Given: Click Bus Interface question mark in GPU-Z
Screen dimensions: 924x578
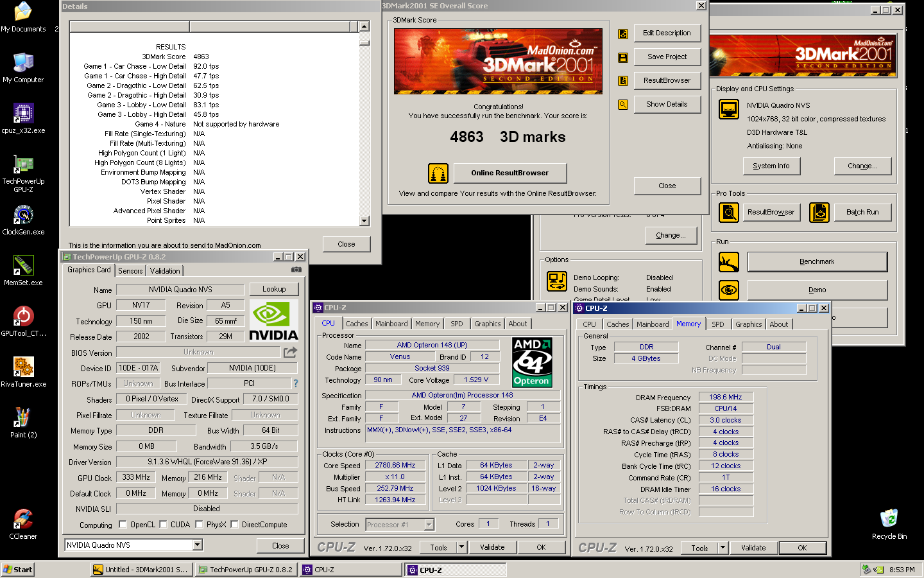Looking at the screenshot, I should tap(296, 383).
